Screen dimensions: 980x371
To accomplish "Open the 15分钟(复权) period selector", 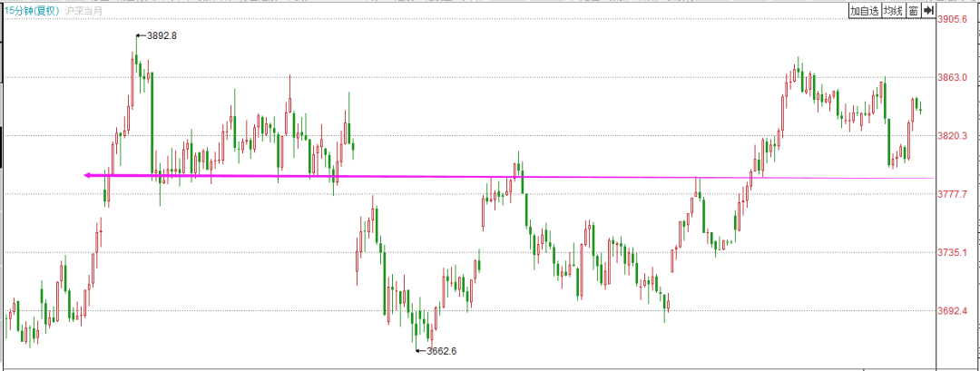I will click(x=31, y=11).
